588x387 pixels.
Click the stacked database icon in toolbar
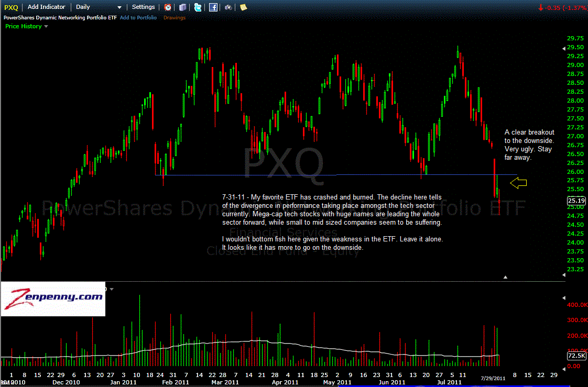pos(182,7)
